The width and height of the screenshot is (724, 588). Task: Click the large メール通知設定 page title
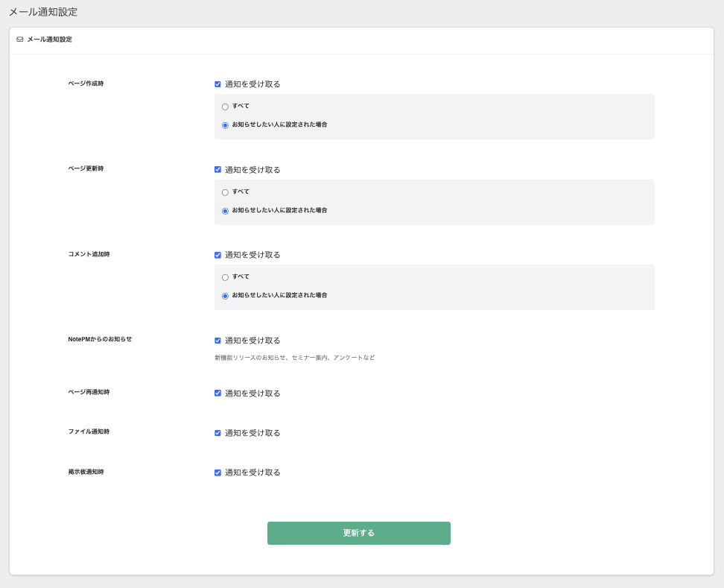click(x=43, y=12)
